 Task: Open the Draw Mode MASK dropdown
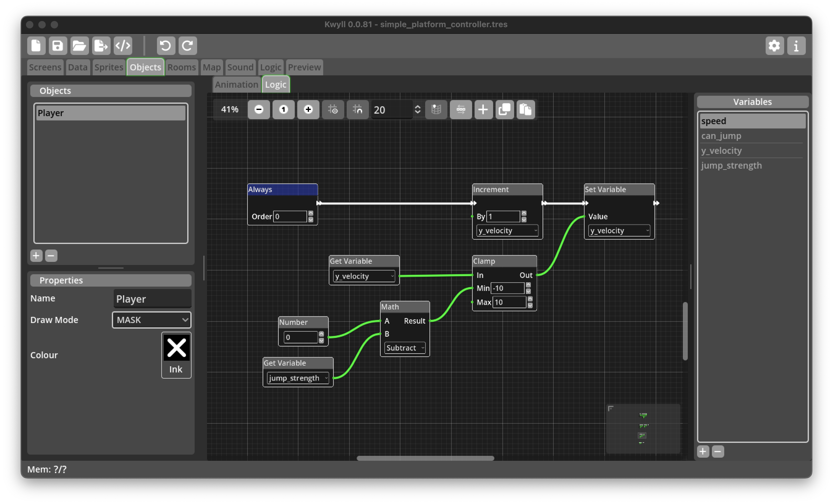click(x=151, y=320)
